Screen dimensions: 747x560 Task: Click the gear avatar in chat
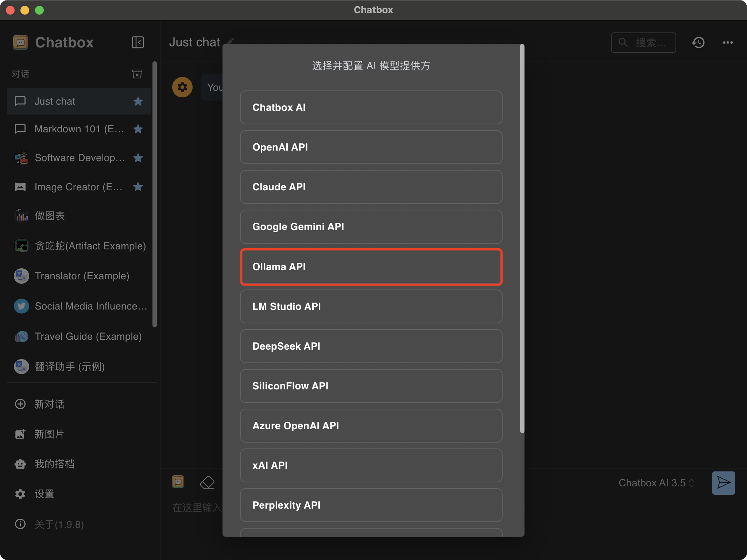click(x=182, y=87)
